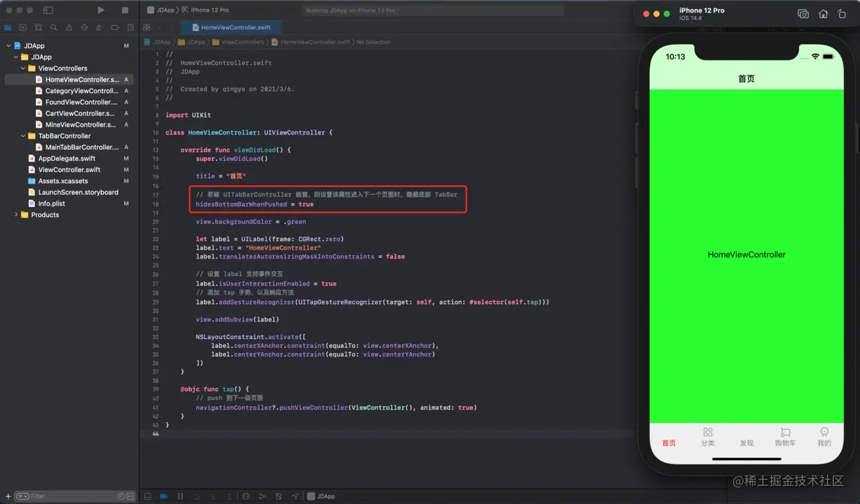Open Simulate Location arrow icon
The image size is (860, 504).
click(295, 496)
